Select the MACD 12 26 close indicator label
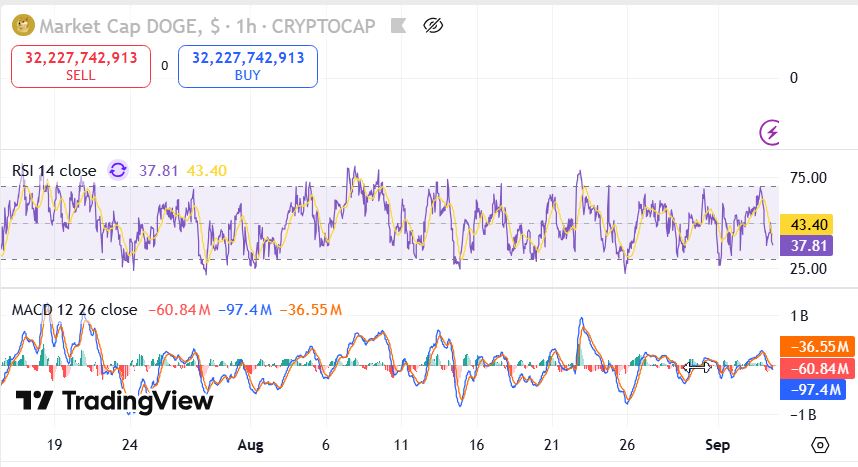The image size is (858, 467). click(x=74, y=310)
